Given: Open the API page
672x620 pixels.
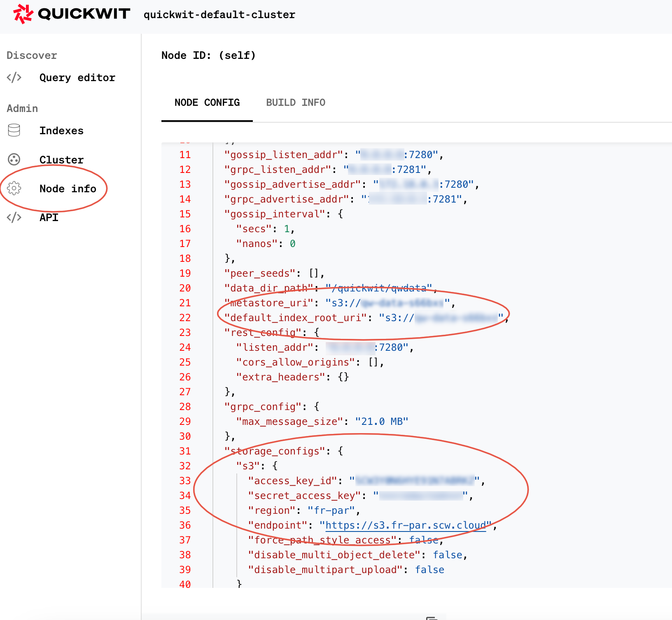Looking at the screenshot, I should click(x=49, y=217).
